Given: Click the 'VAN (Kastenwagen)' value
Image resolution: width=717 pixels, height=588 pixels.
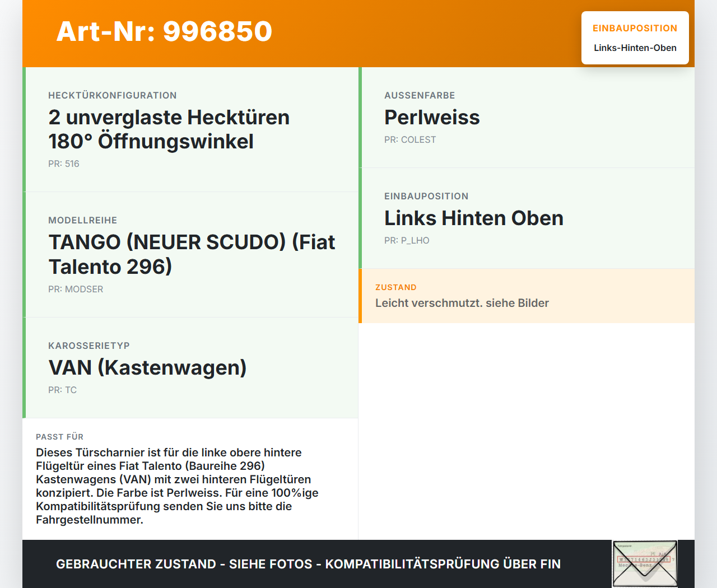Looking at the screenshot, I should coord(147,367).
